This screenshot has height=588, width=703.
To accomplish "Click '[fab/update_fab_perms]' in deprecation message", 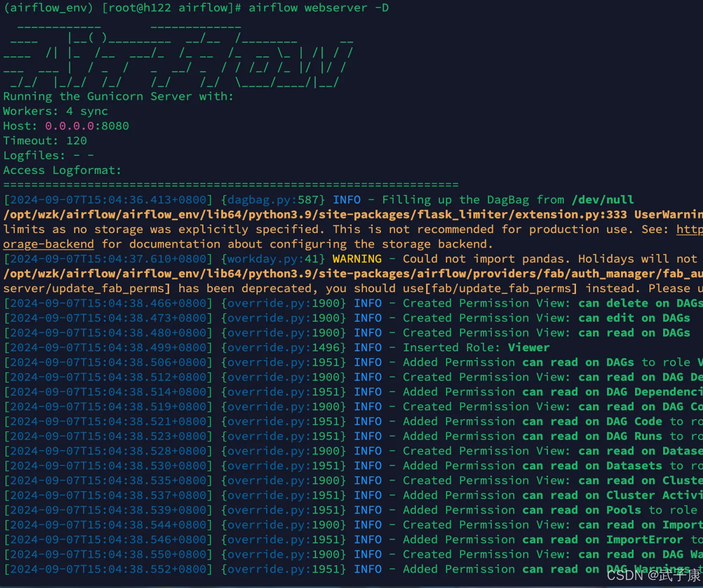I will click(x=501, y=289).
